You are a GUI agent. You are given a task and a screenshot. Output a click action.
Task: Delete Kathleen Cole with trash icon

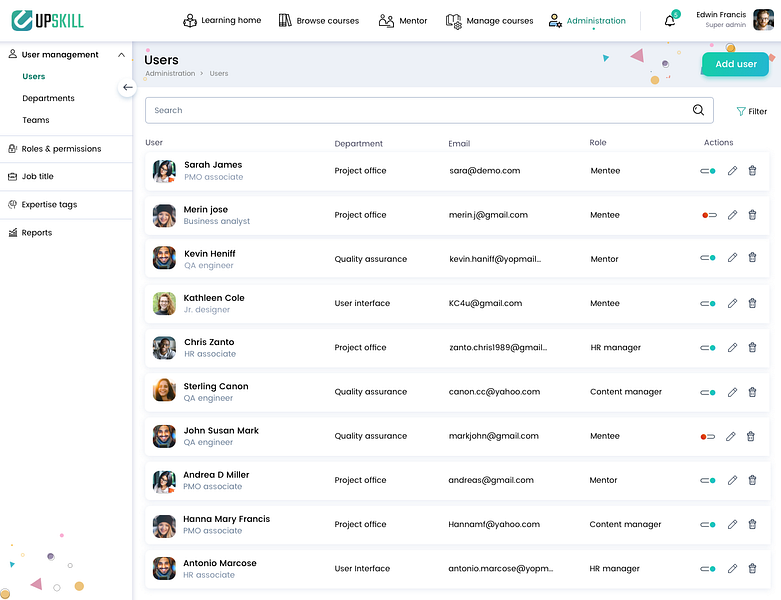(x=752, y=303)
